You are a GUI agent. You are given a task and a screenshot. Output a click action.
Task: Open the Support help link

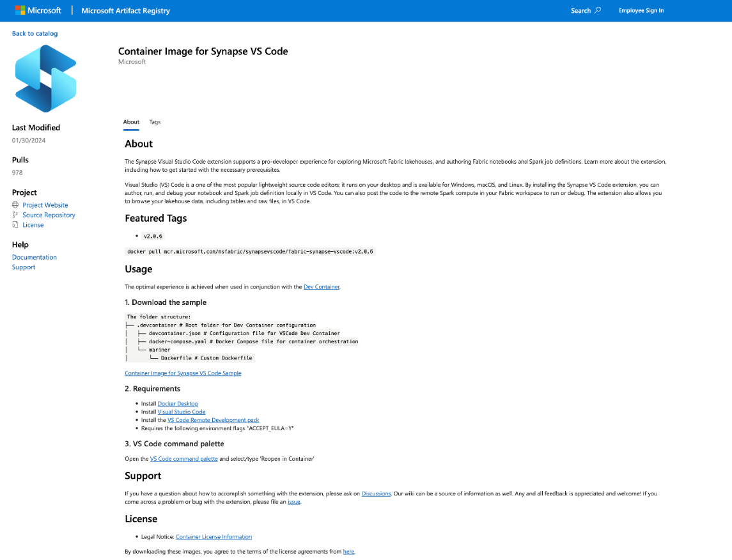click(x=24, y=267)
